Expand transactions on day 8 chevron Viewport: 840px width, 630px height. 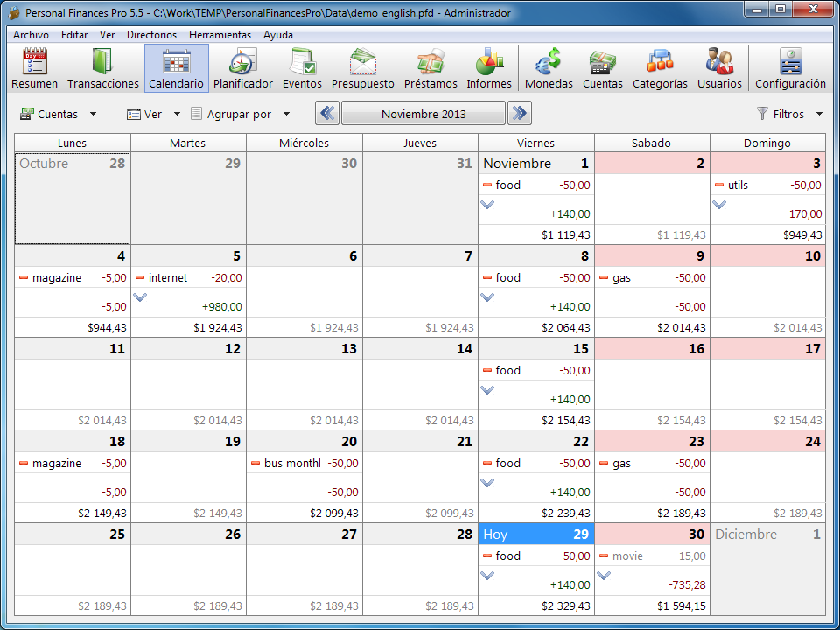point(487,297)
